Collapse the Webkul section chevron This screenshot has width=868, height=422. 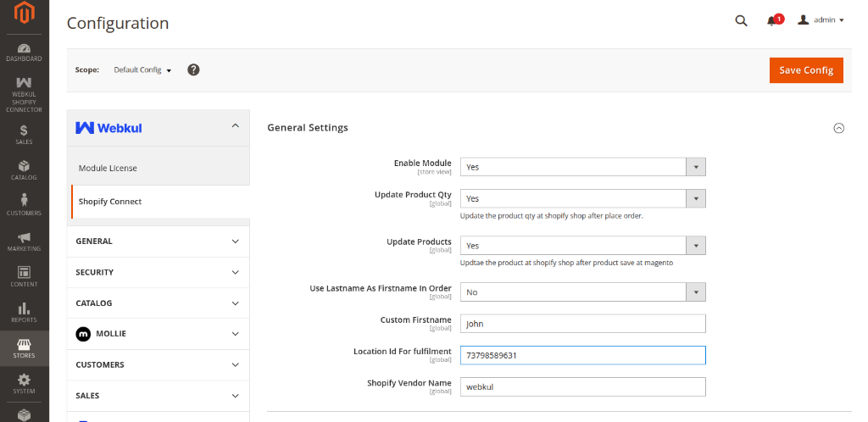236,126
